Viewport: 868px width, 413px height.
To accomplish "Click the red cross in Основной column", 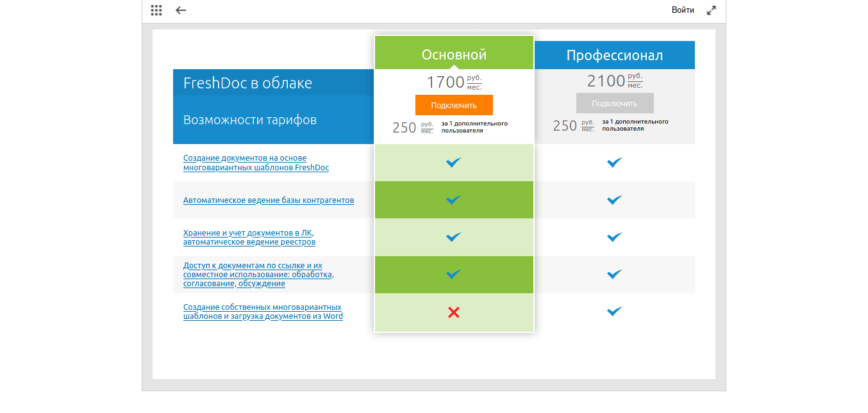I will (x=454, y=312).
